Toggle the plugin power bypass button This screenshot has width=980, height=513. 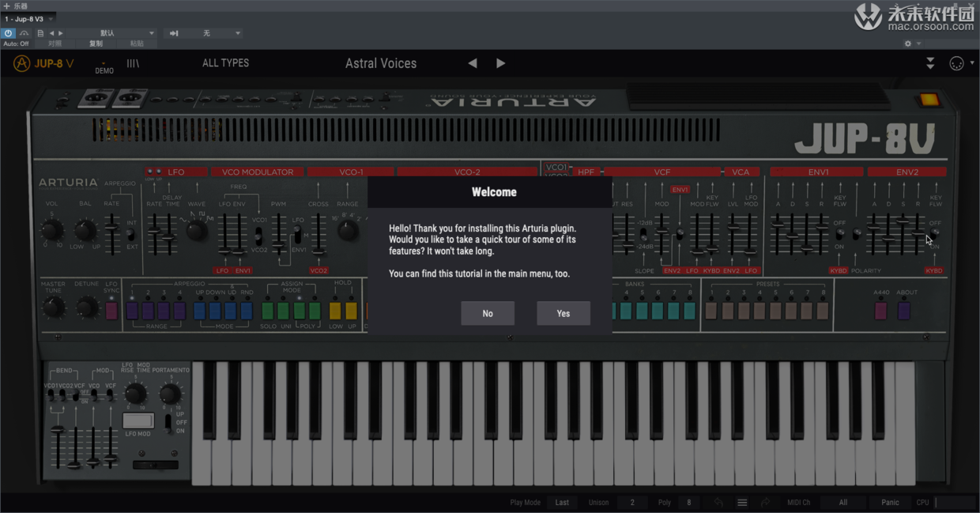pos(9,33)
